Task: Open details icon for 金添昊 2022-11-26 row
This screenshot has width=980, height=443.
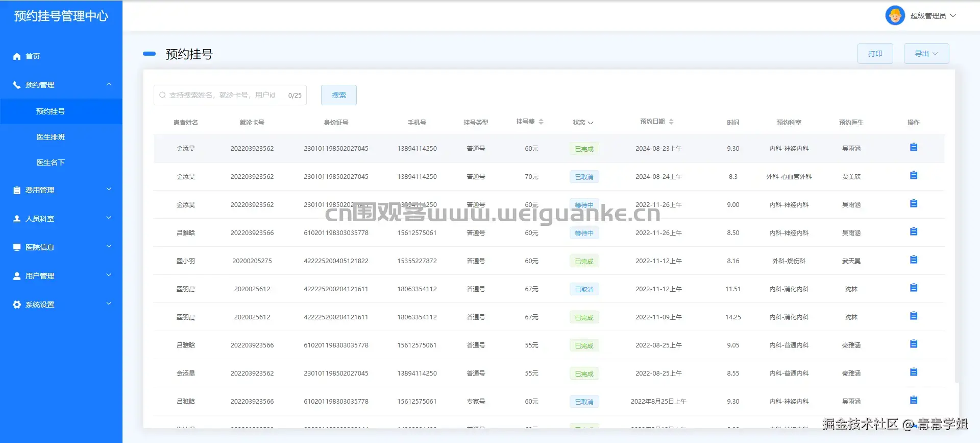Action: [914, 203]
